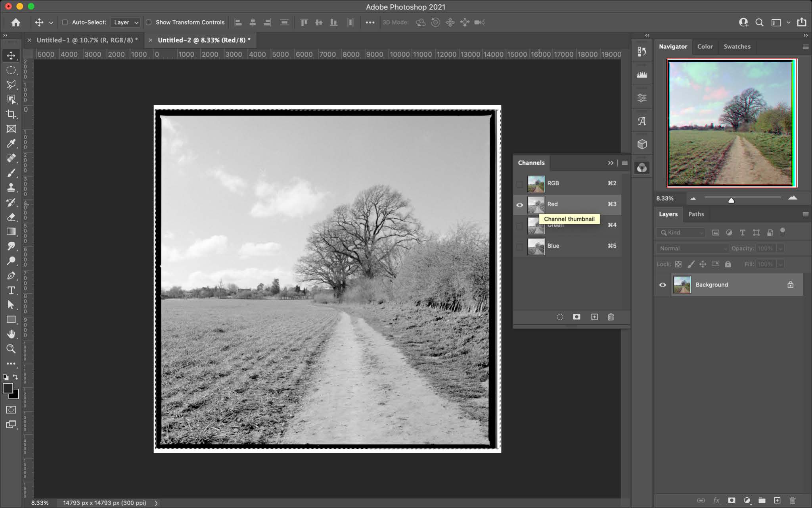Select the Gradient tool
The width and height of the screenshot is (812, 508).
pos(11,231)
